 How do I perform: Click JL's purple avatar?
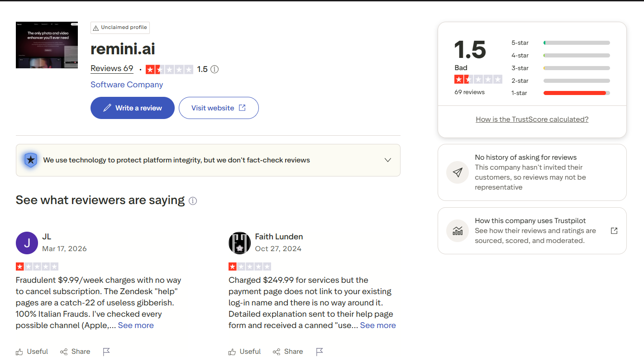click(27, 243)
